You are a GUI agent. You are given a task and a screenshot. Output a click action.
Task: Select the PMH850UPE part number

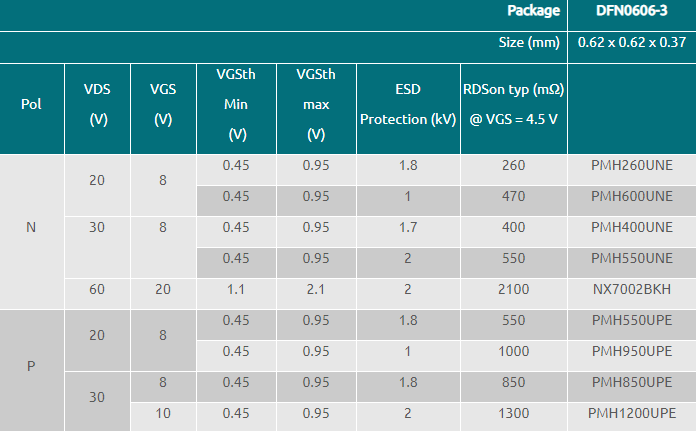[x=632, y=382]
